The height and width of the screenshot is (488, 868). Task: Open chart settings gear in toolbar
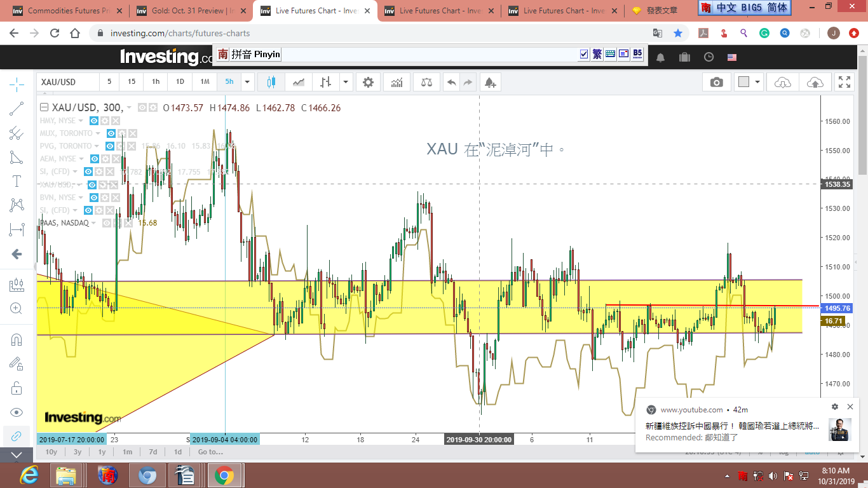point(369,82)
